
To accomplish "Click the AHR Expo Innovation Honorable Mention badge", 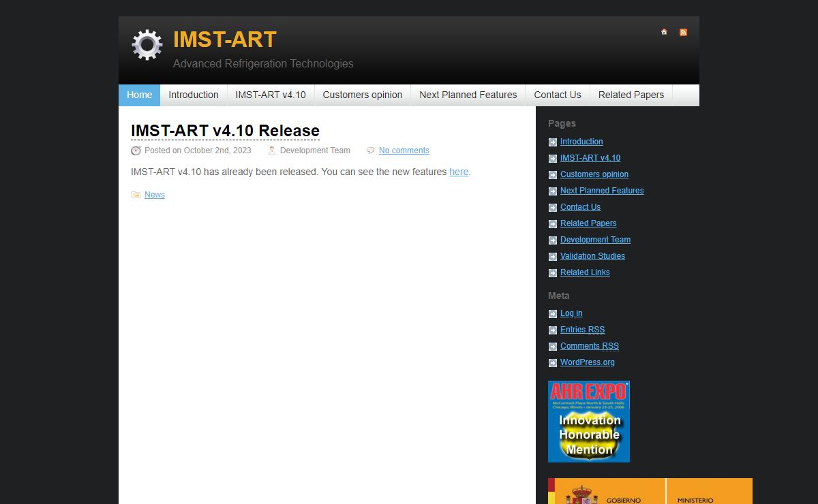I will click(589, 422).
